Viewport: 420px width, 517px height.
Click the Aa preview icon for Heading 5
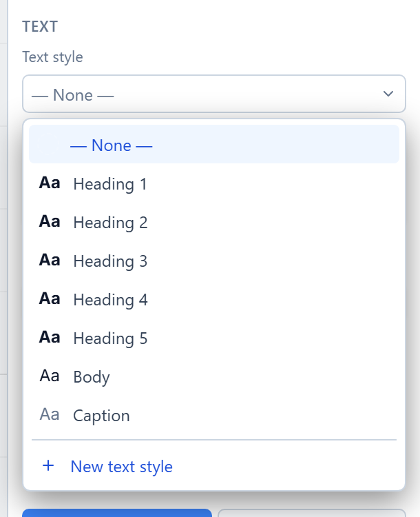tap(50, 337)
